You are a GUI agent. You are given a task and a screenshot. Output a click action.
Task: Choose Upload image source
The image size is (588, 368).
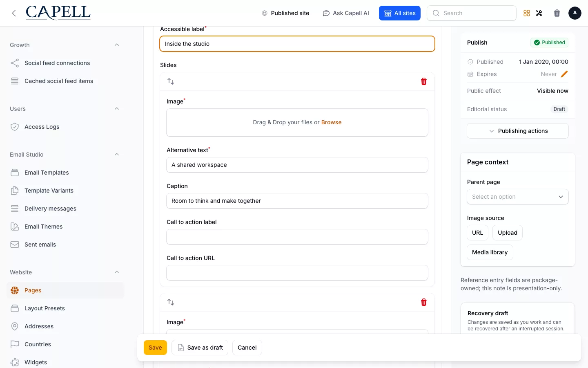[508, 233]
